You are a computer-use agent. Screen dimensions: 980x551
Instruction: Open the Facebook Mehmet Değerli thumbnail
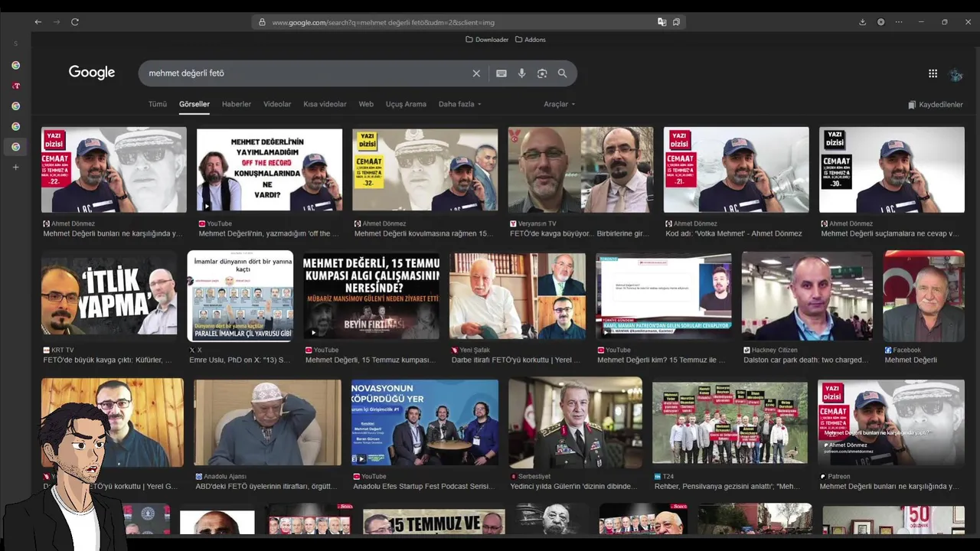pyautogui.click(x=923, y=295)
